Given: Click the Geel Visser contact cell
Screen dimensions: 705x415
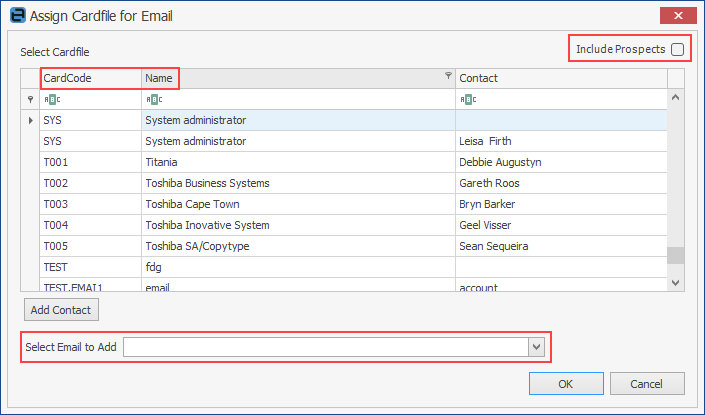Looking at the screenshot, I should coord(561,225).
